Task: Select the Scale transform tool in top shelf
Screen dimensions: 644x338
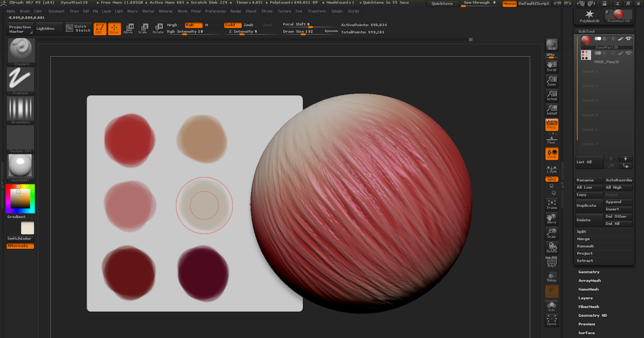Action: [143, 28]
